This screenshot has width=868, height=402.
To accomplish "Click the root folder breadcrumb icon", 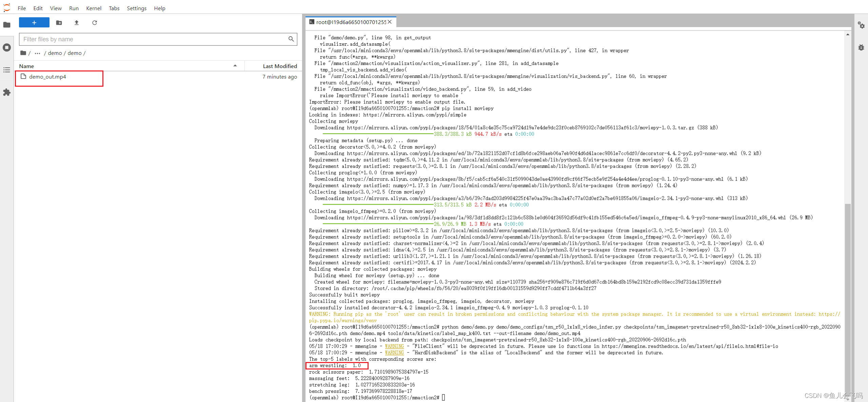I will (23, 53).
